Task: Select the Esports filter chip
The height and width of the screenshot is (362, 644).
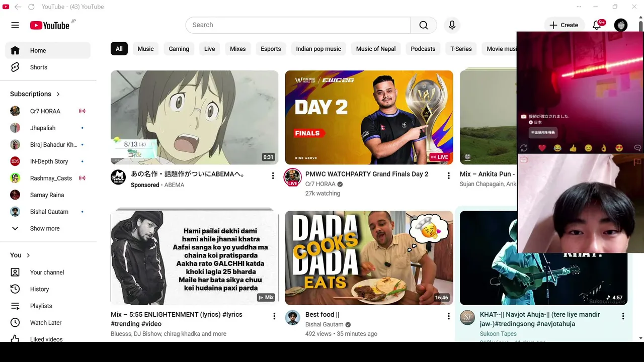Action: tap(271, 49)
